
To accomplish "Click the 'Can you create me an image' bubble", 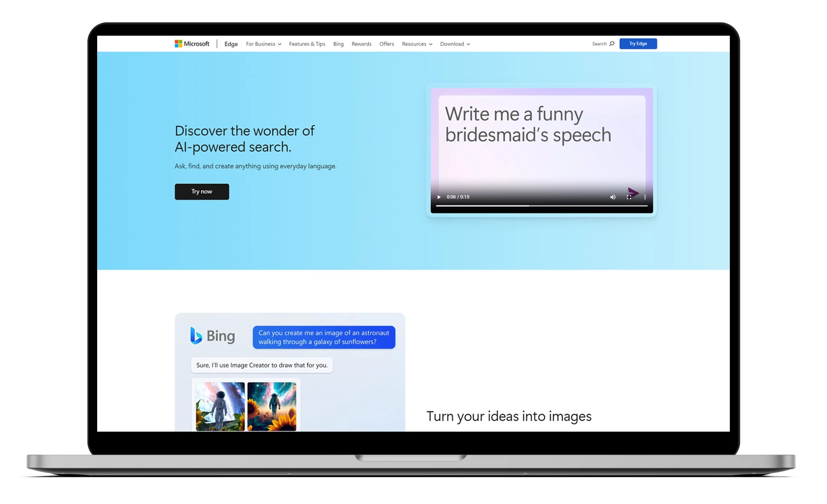I will (324, 337).
